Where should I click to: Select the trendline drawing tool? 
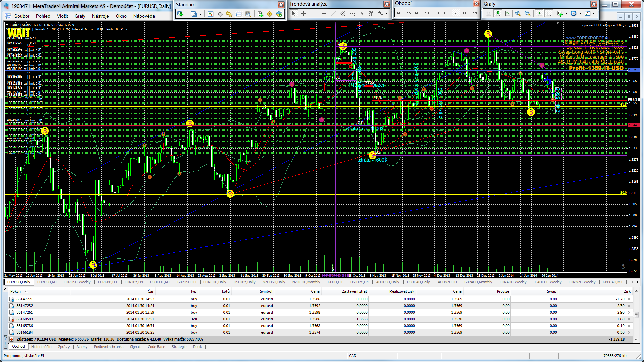click(x=333, y=13)
